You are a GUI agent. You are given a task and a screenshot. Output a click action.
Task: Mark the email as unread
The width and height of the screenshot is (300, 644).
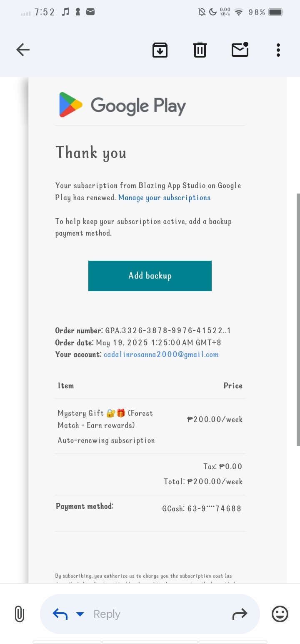(240, 50)
